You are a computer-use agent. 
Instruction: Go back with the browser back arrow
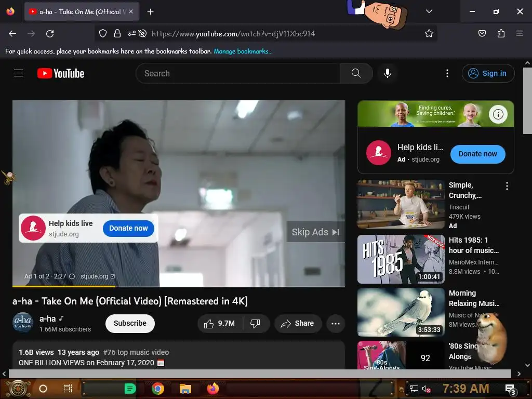point(12,34)
